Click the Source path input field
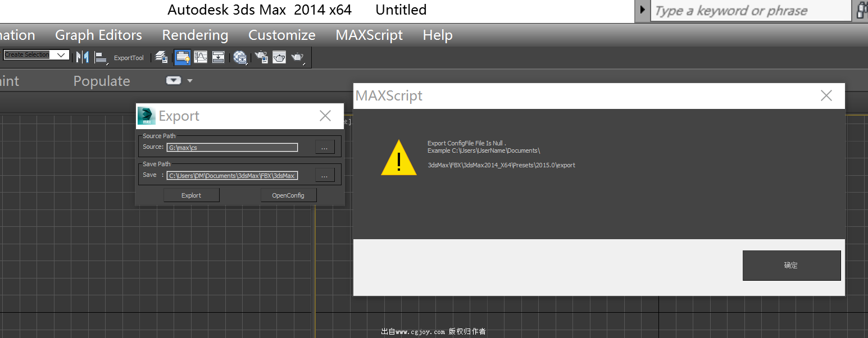The height and width of the screenshot is (338, 868). coord(232,147)
